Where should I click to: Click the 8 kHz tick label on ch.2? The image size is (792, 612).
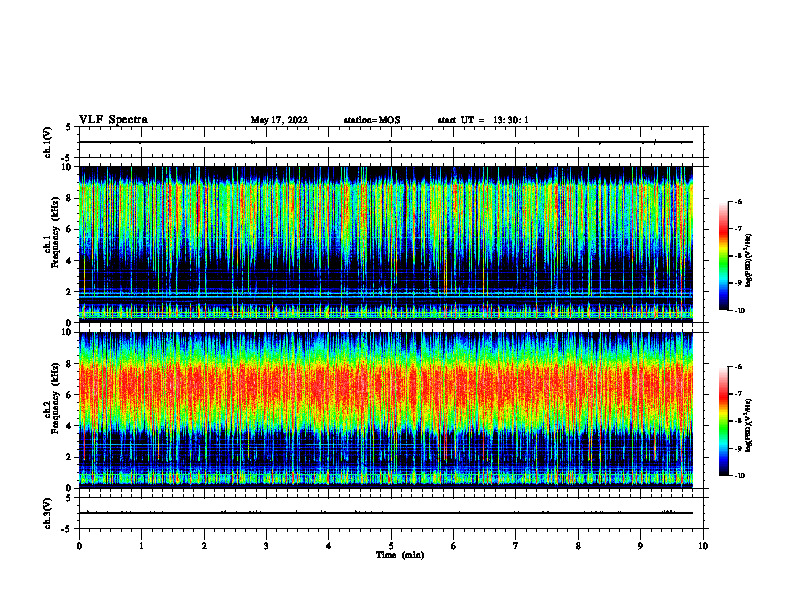(x=69, y=364)
